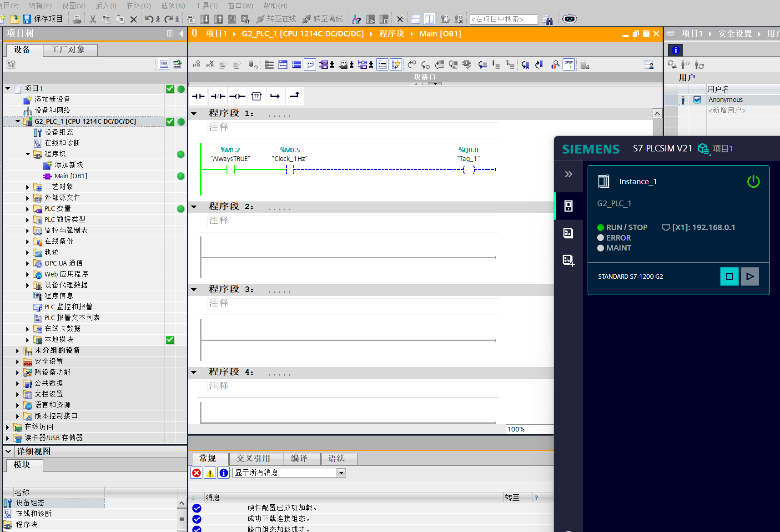The height and width of the screenshot is (532, 780).
Task: Show errors filter icon in messages
Action: click(x=196, y=473)
